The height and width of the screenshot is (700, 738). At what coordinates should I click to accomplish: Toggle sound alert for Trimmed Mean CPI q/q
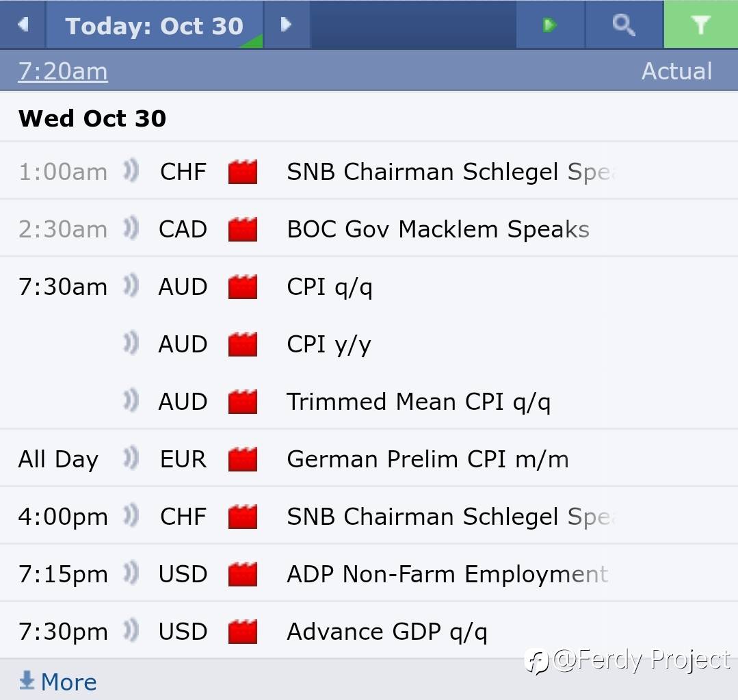(x=131, y=402)
